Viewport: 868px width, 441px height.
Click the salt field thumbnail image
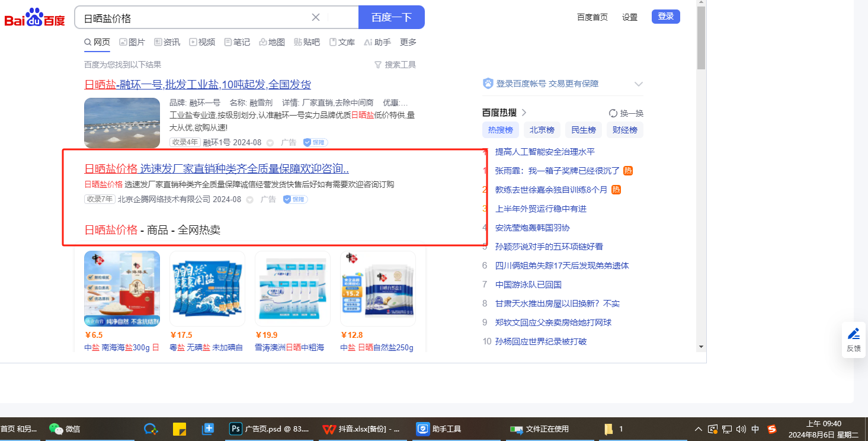tap(122, 123)
